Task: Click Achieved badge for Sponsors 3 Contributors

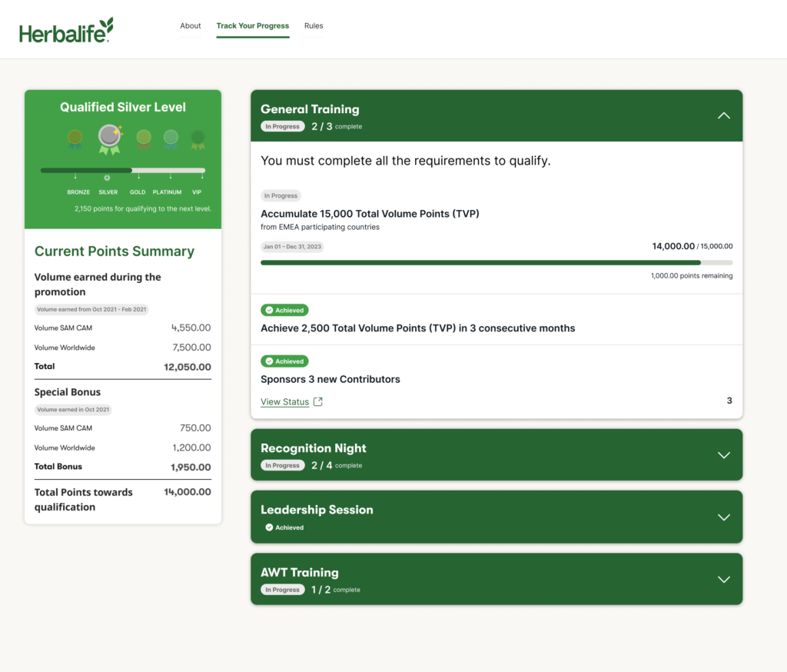Action: point(284,361)
